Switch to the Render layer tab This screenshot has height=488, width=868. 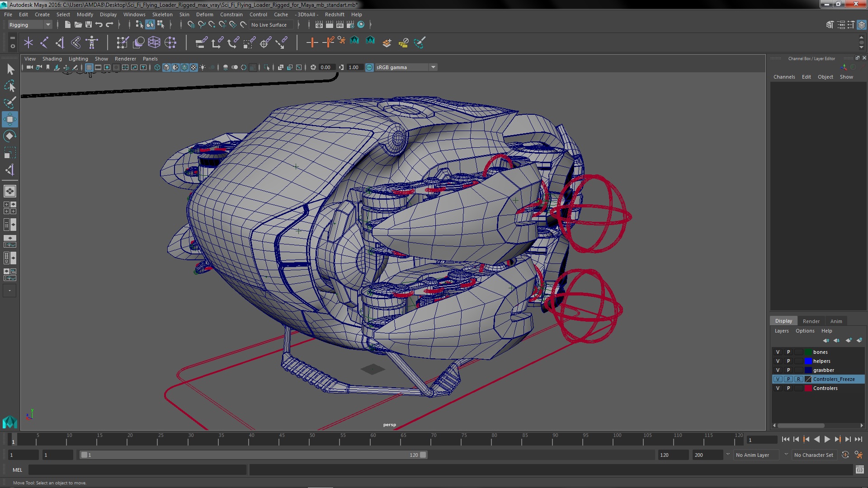tap(811, 321)
